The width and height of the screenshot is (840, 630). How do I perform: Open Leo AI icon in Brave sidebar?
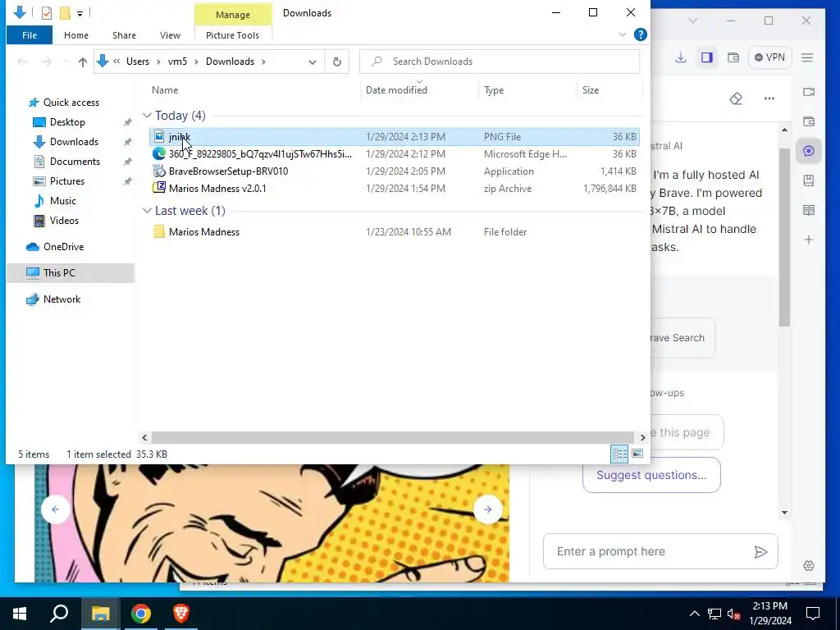(809, 151)
